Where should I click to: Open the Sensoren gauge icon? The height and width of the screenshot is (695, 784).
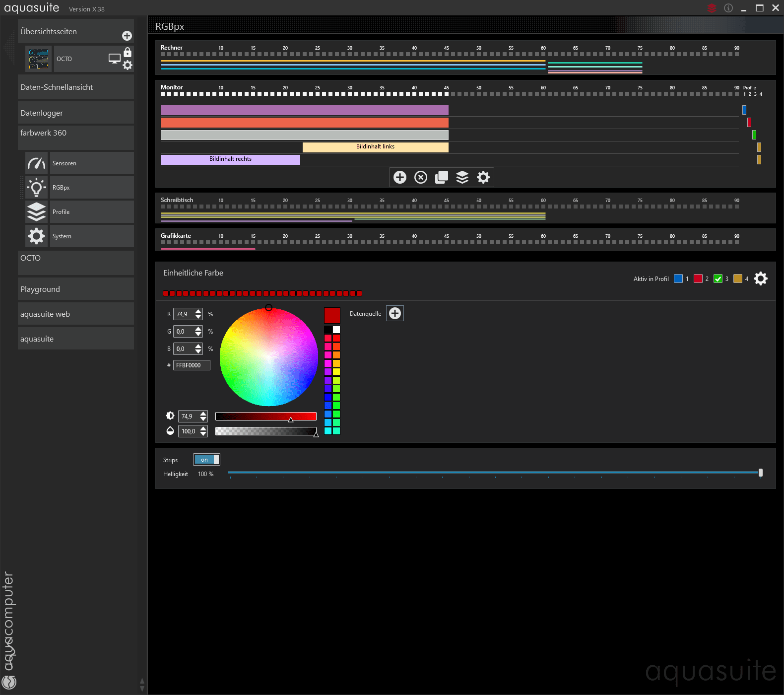pos(37,163)
